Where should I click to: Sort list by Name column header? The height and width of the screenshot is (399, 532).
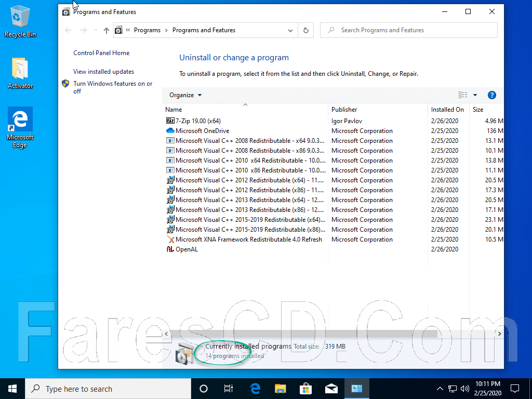coord(245,109)
